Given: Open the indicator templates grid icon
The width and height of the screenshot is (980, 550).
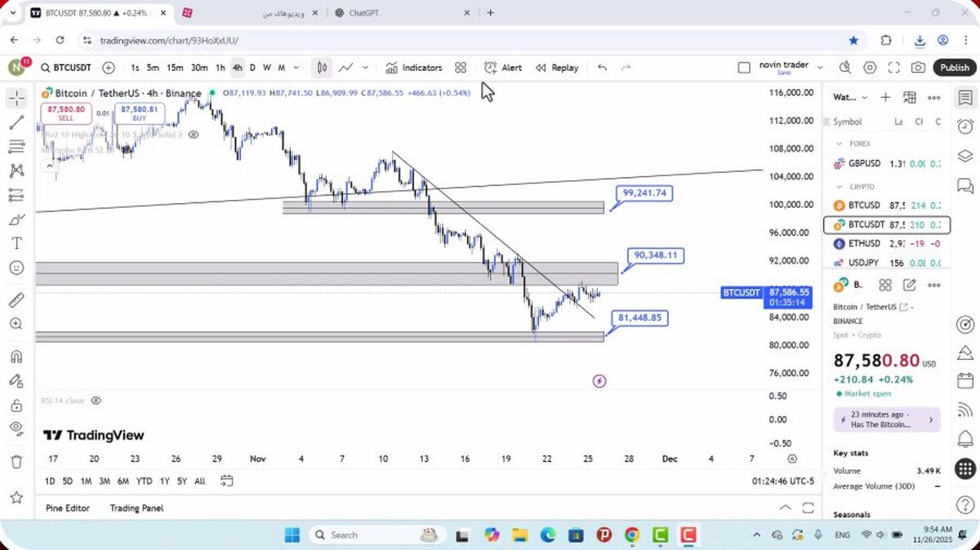Looking at the screenshot, I should coord(461,68).
